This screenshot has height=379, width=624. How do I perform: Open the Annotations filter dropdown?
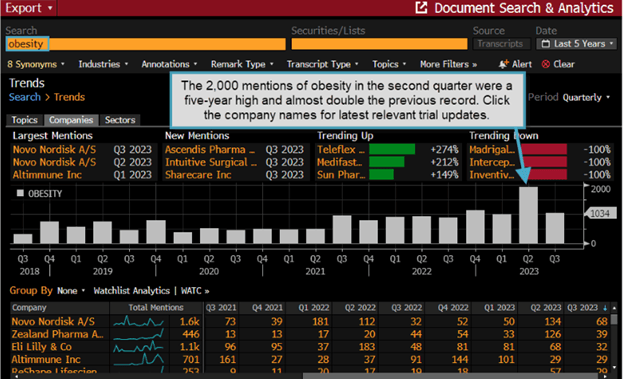169,64
